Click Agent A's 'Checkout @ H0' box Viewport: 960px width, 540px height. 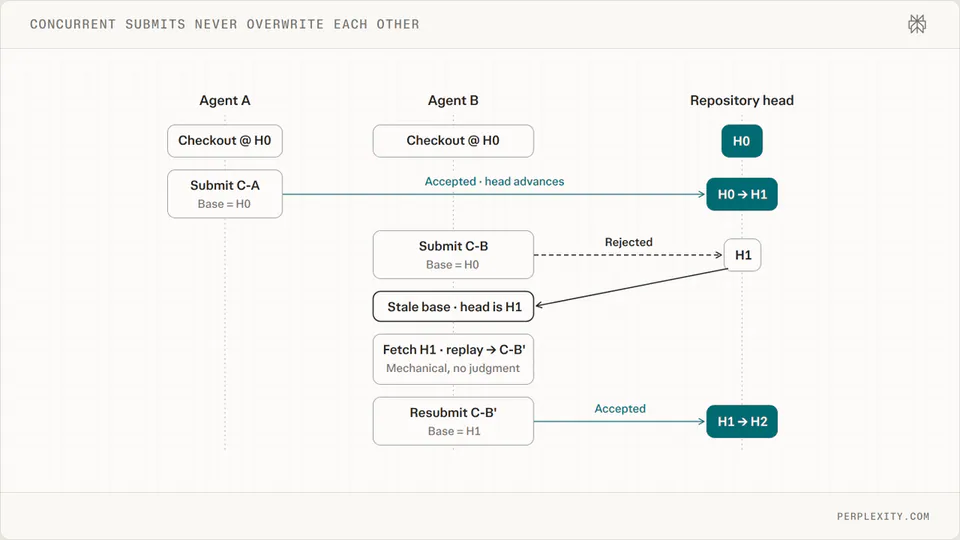click(x=225, y=141)
